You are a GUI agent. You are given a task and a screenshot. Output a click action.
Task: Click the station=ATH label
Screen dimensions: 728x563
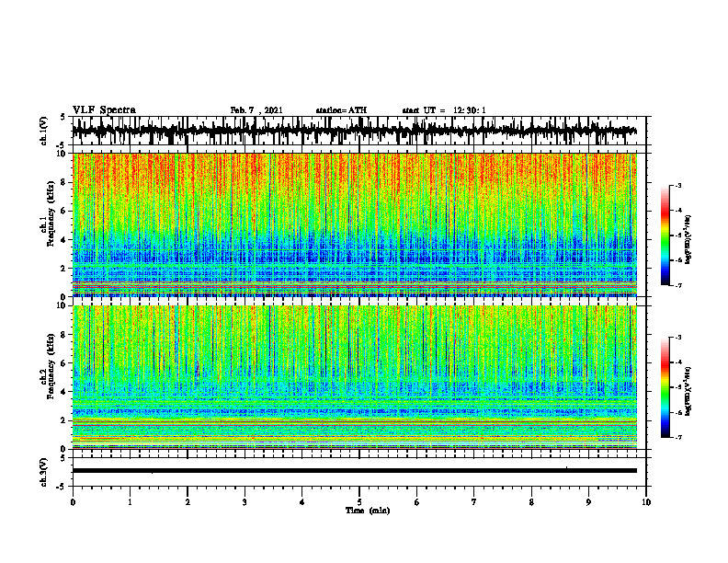[x=341, y=110]
